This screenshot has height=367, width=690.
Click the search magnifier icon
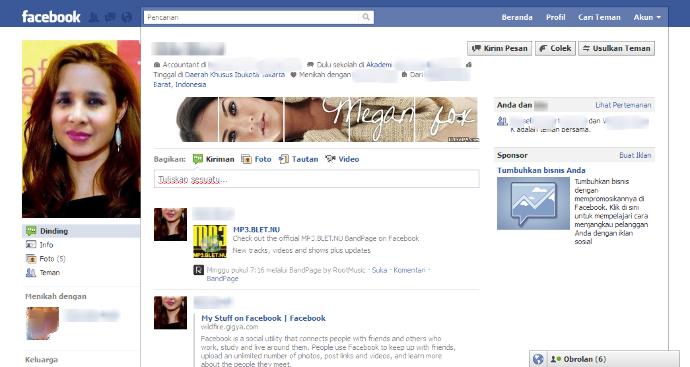pos(366,17)
